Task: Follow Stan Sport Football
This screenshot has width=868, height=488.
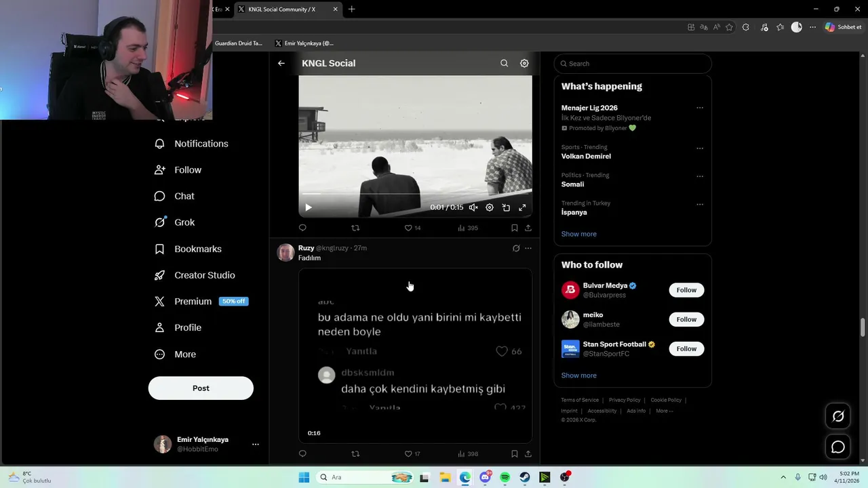Action: coord(686,348)
